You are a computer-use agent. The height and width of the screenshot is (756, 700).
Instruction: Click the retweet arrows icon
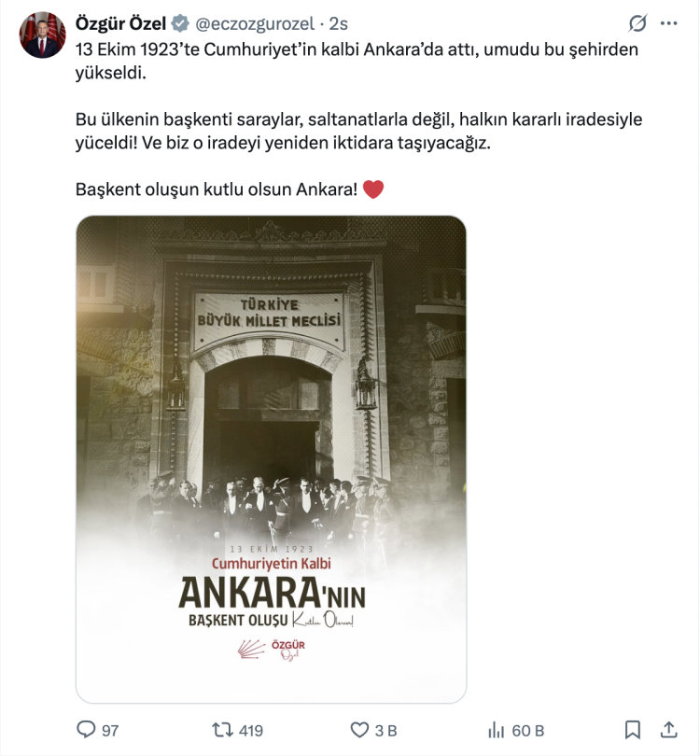(x=222, y=730)
